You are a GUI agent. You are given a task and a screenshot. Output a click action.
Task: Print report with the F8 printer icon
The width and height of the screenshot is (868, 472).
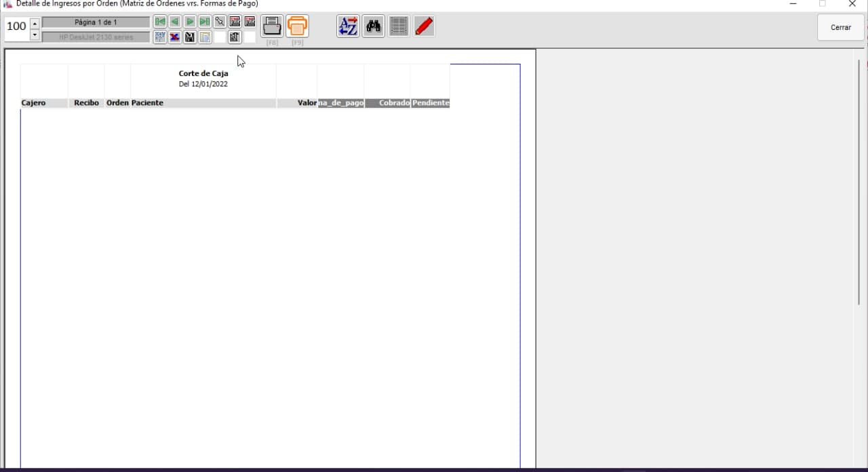click(272, 26)
